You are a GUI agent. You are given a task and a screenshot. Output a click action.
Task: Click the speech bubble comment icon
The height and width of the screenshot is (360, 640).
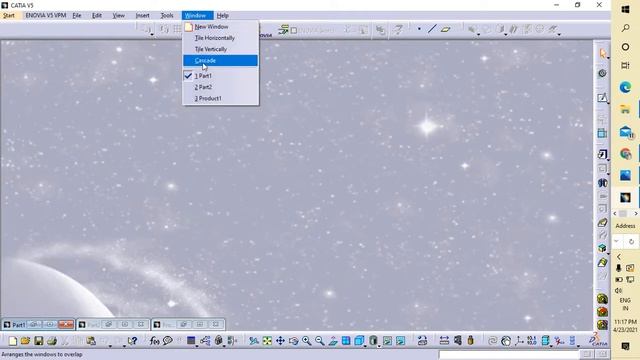coord(168,340)
